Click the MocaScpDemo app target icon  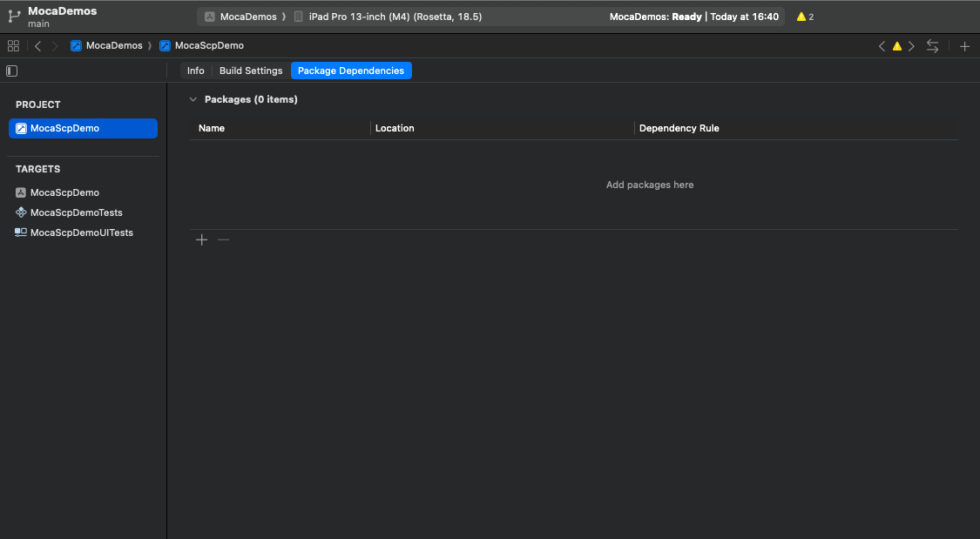click(21, 192)
